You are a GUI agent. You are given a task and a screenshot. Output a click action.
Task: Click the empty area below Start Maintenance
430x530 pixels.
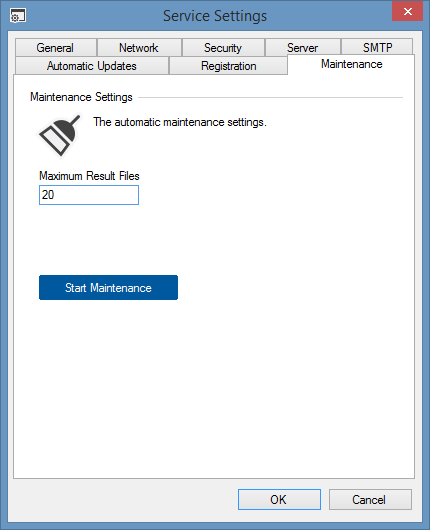(214, 389)
